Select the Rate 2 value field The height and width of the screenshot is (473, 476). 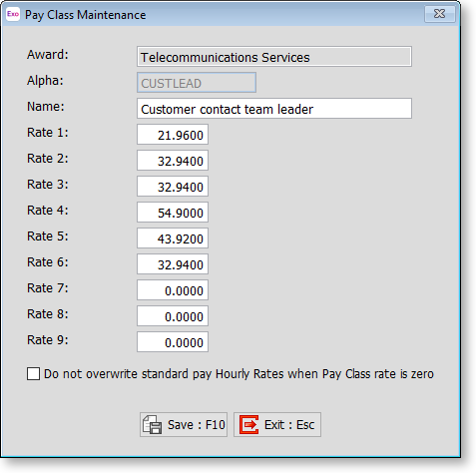point(173,161)
